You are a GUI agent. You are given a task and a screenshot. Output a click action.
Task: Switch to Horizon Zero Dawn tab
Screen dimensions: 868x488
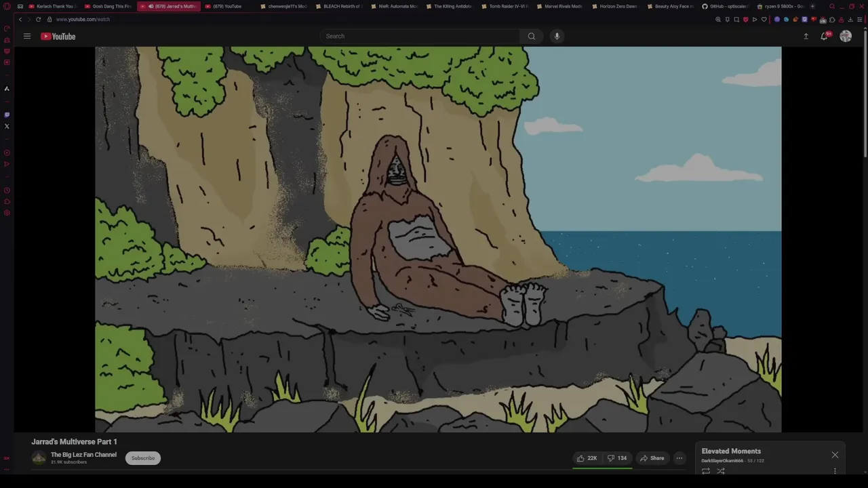point(615,6)
